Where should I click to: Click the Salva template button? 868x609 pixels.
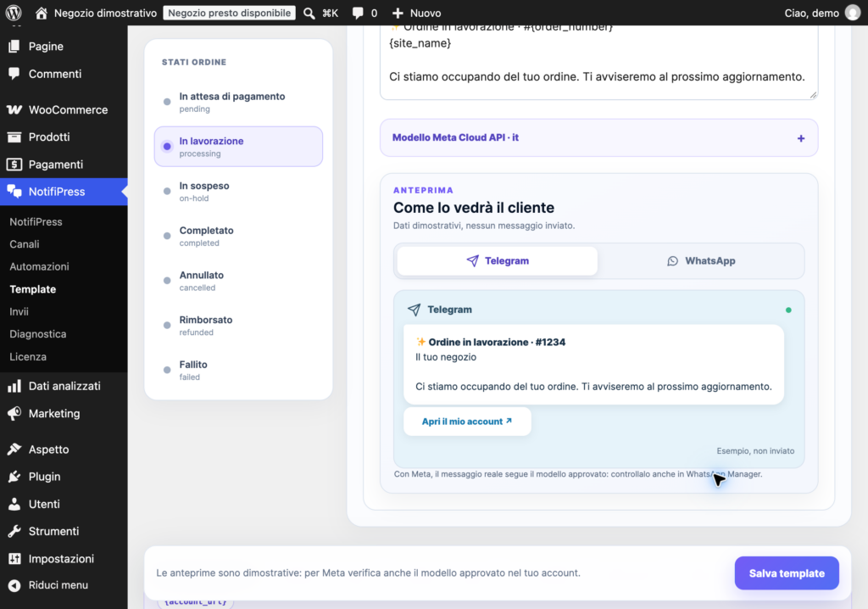(x=787, y=573)
